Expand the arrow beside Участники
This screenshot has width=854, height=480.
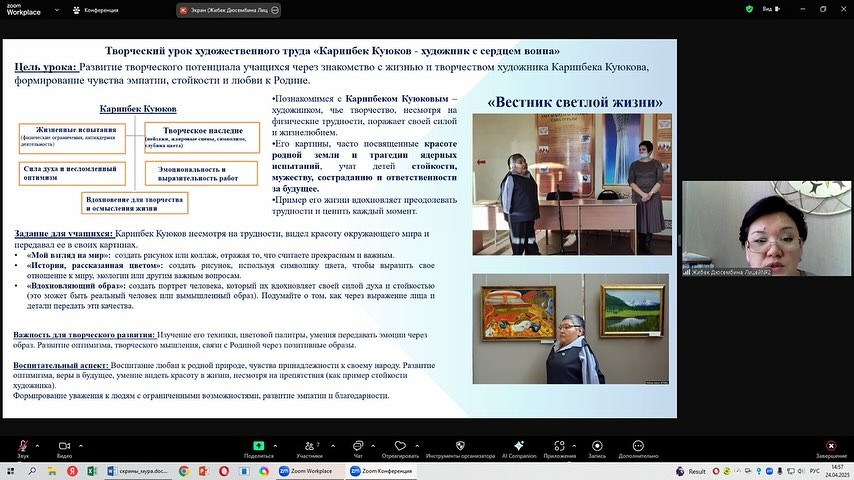333,446
